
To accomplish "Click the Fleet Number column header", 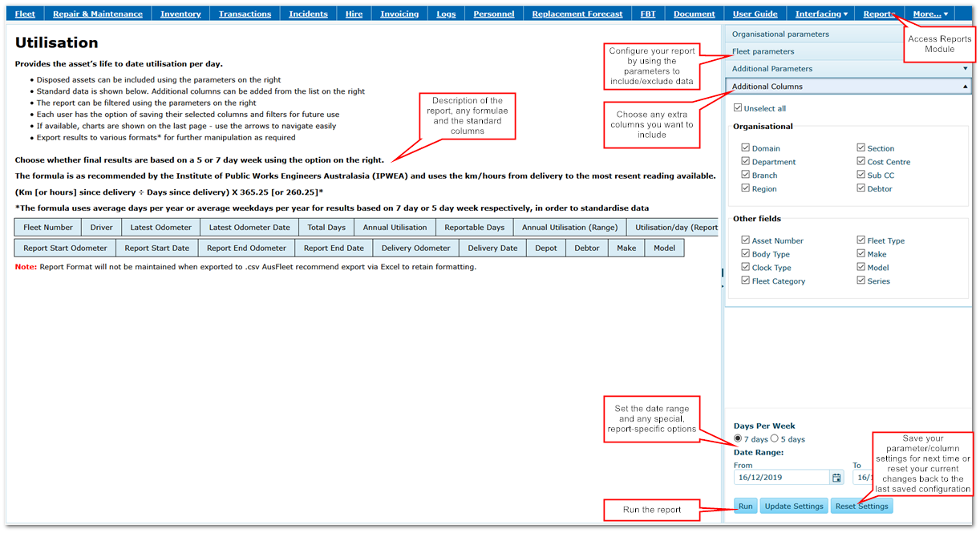I will click(x=48, y=228).
